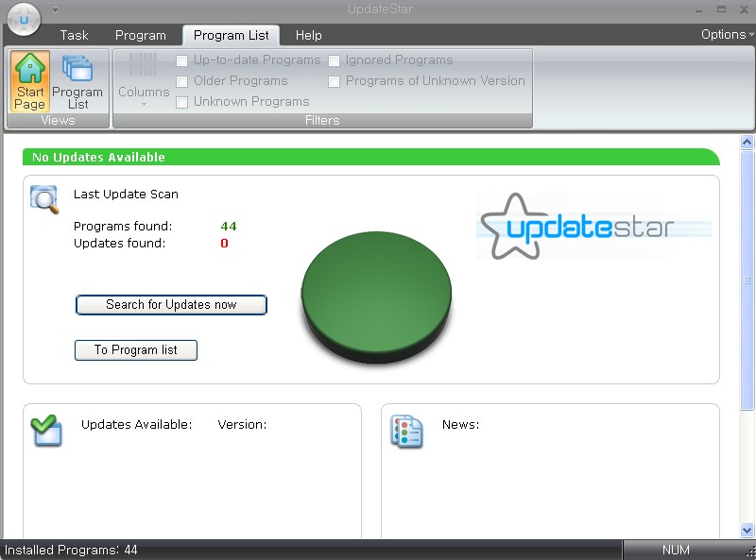
Task: Click the green status indicator disc
Action: click(x=376, y=297)
